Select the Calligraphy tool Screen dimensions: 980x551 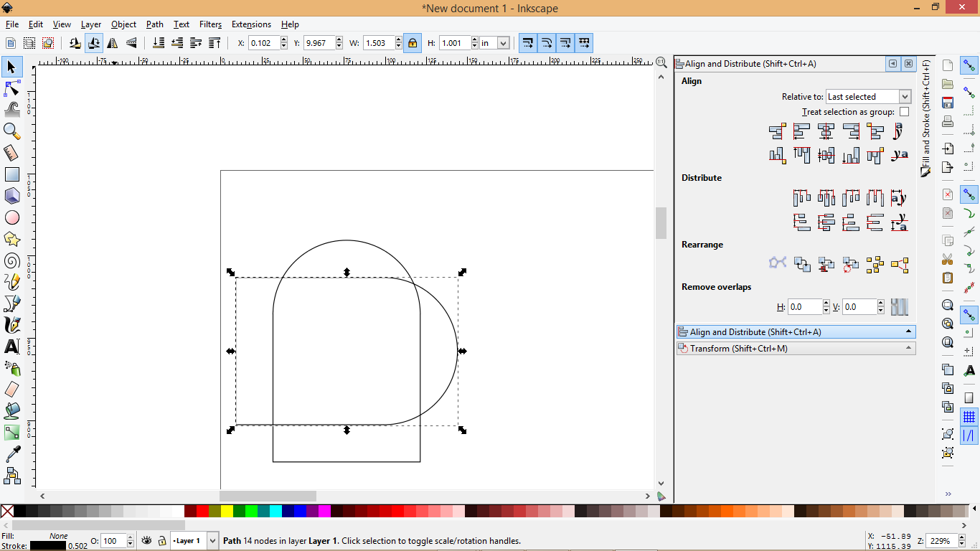pos(11,325)
